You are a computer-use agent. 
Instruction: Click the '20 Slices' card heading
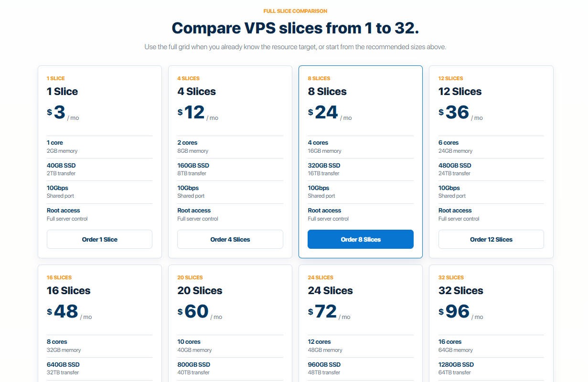201,290
